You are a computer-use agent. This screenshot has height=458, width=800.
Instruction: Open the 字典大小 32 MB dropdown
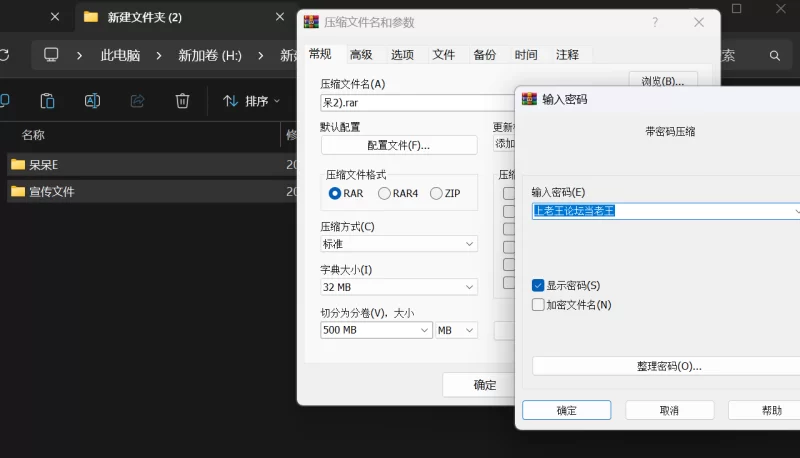coord(399,287)
